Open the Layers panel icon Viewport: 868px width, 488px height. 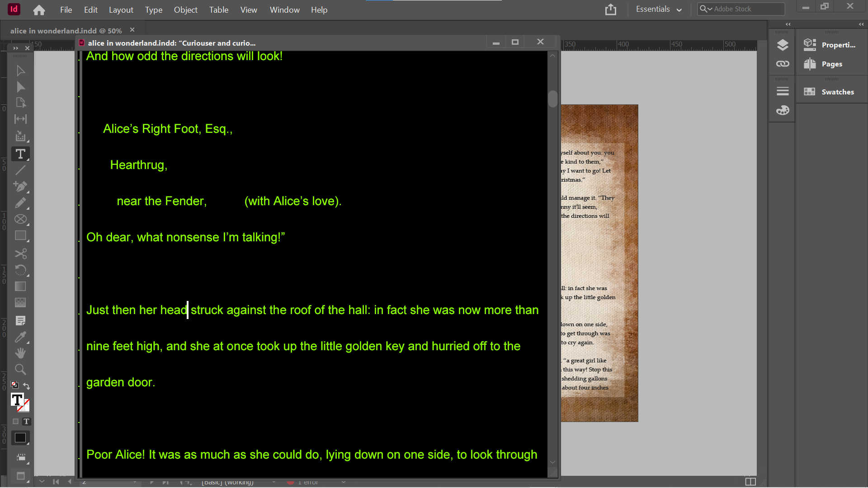tap(783, 45)
